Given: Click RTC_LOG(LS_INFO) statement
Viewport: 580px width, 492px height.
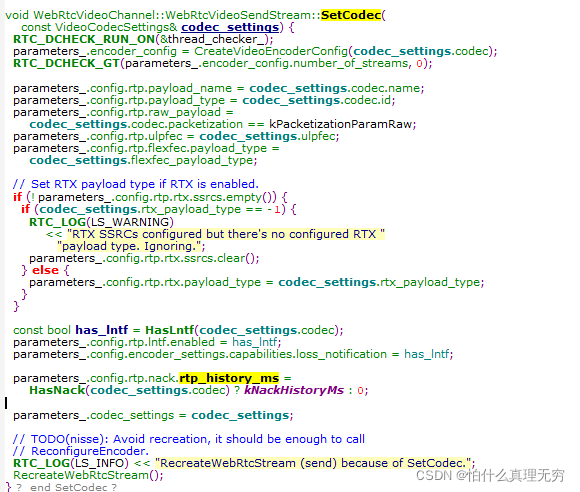Looking at the screenshot, I should click(71, 463).
